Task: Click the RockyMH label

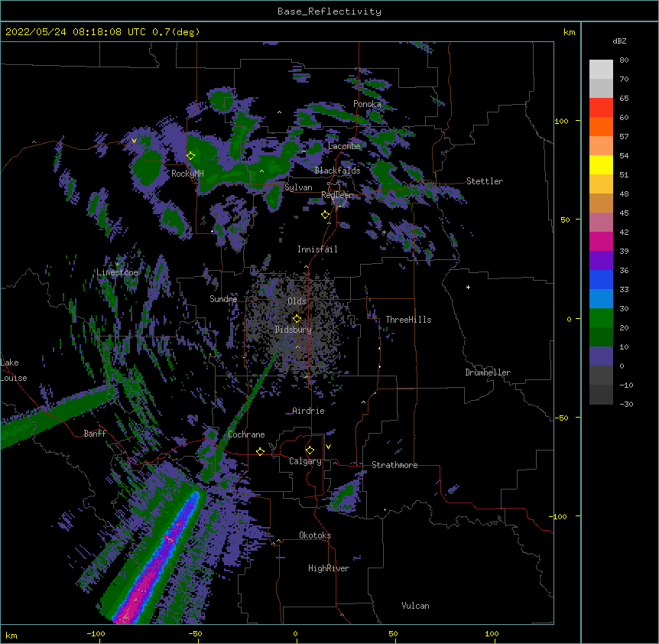Action: coord(187,174)
